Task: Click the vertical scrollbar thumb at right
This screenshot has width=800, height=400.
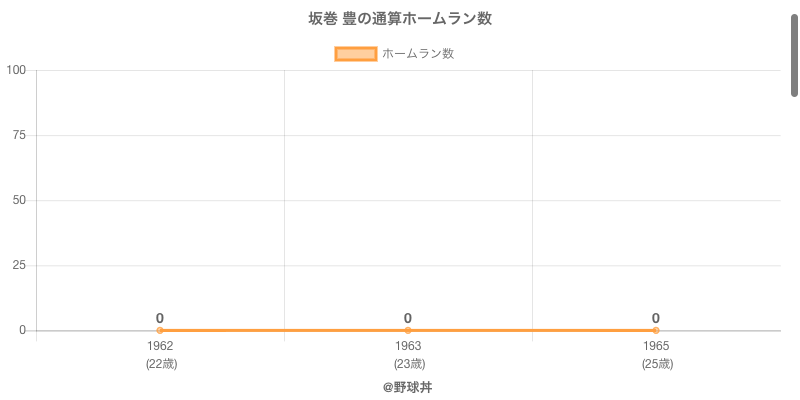Action: (x=794, y=55)
